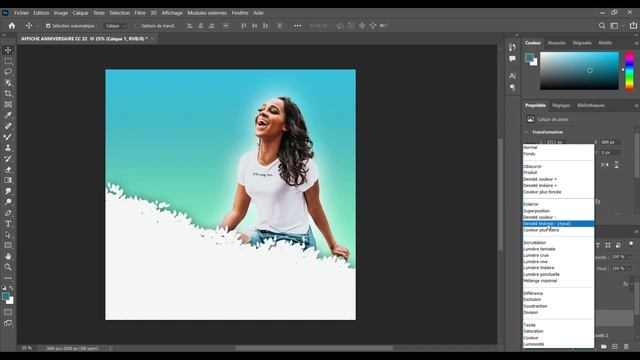Select the Eyedropper tool

[8, 115]
